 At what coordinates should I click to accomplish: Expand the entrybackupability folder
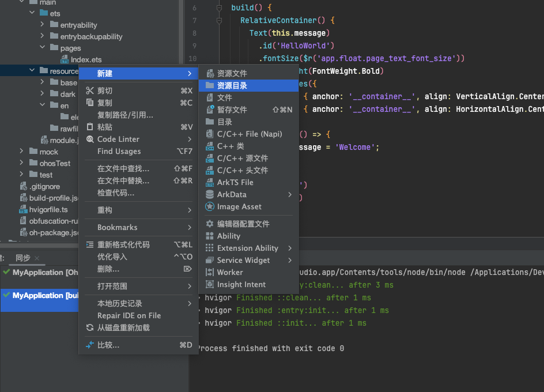point(42,36)
